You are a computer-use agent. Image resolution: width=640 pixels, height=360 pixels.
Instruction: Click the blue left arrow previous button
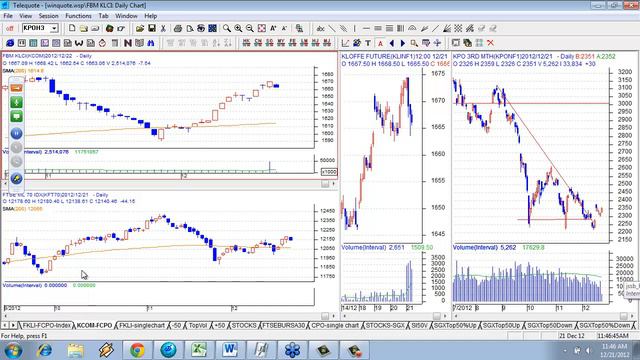391,42
